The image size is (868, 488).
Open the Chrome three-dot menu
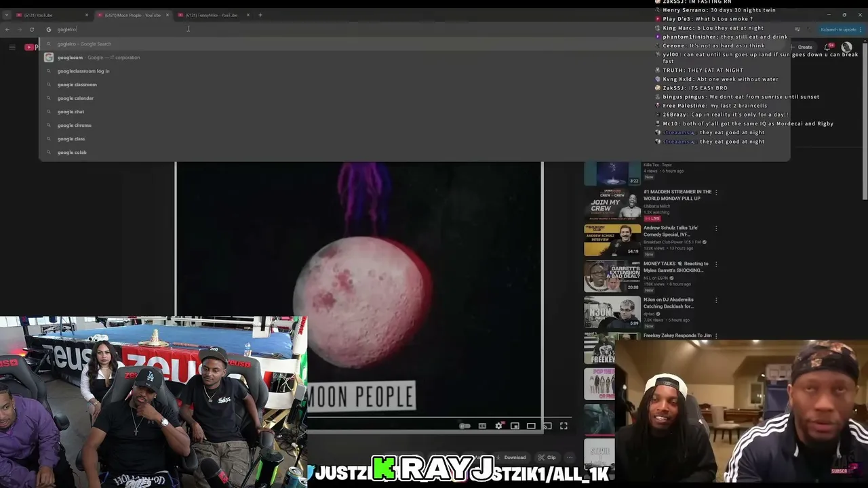click(862, 29)
